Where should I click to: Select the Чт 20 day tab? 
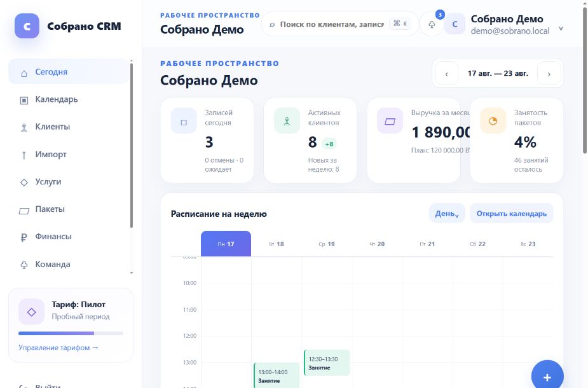pos(377,244)
